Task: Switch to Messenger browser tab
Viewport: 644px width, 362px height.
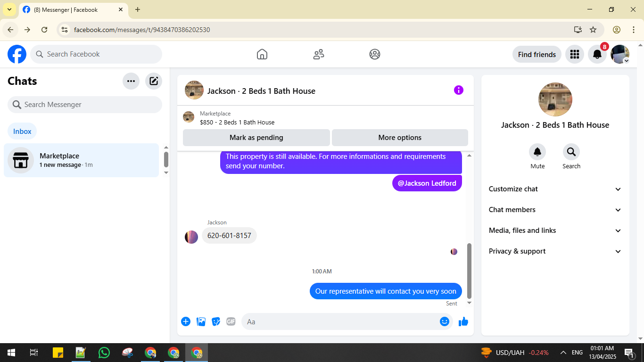Action: (x=73, y=9)
